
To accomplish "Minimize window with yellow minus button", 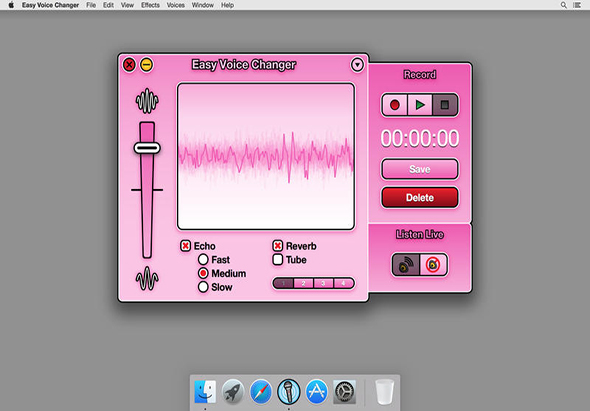I will (146, 65).
